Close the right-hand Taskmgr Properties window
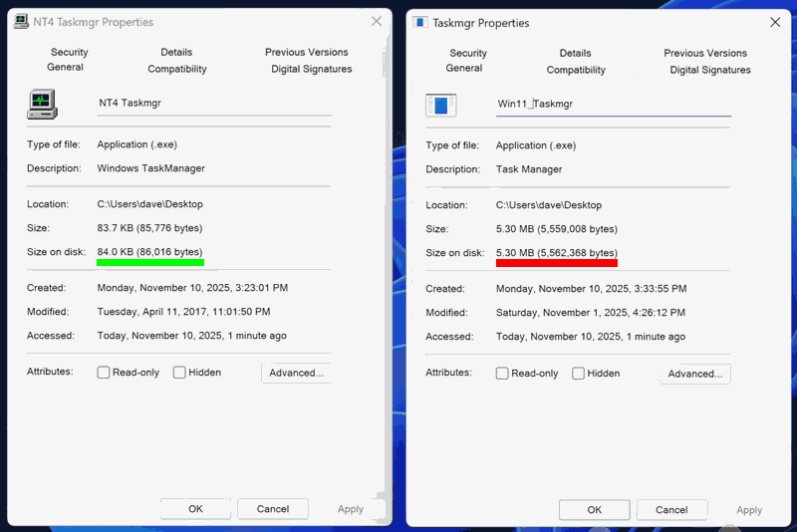 coord(774,22)
